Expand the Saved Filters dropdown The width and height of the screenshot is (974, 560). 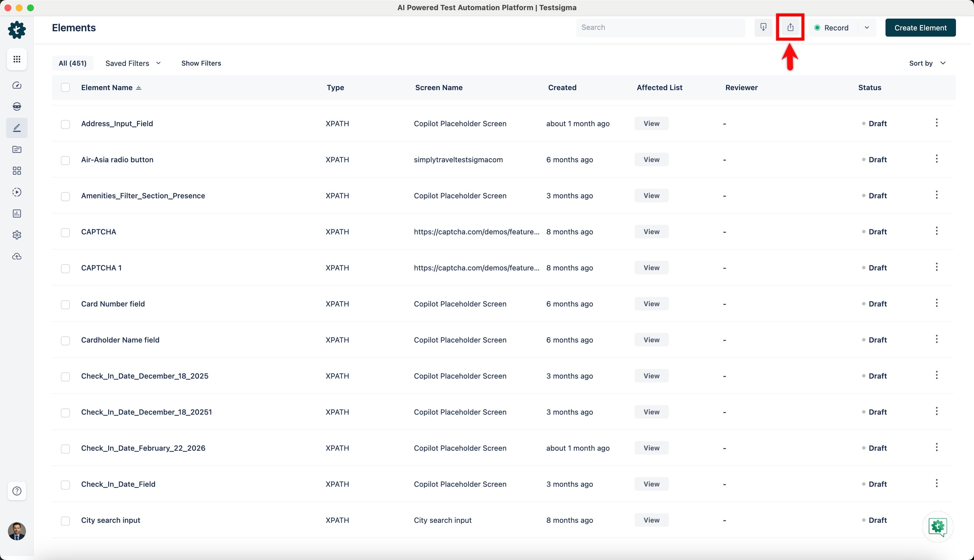(x=133, y=63)
